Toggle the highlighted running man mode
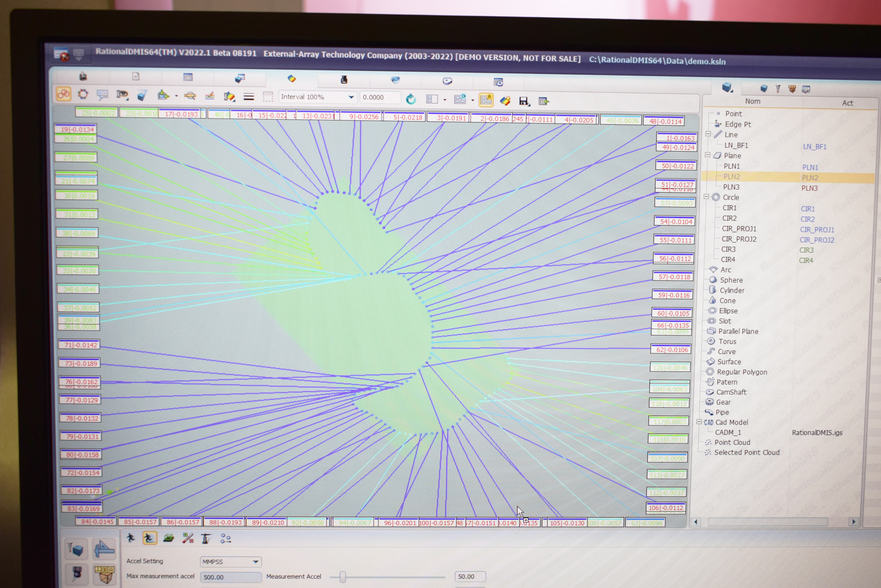 149,538
